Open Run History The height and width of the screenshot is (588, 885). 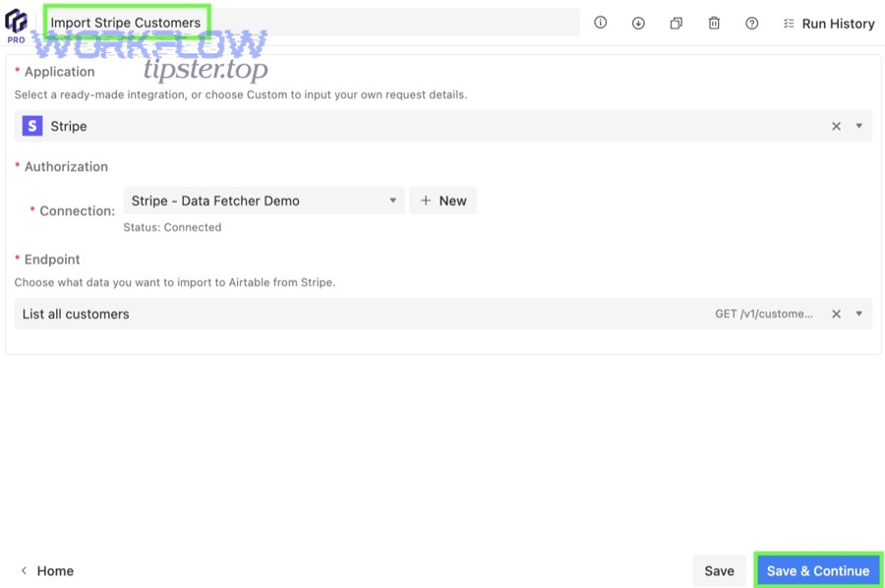point(829,23)
